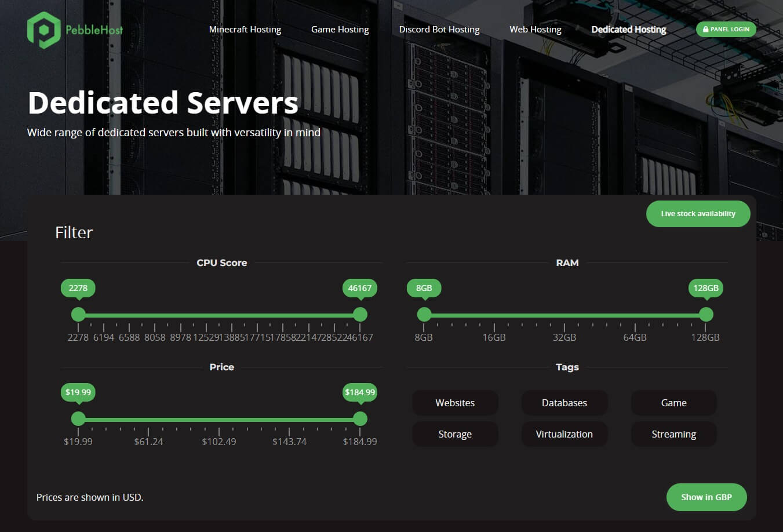Switch prices with Show in GBP

706,497
